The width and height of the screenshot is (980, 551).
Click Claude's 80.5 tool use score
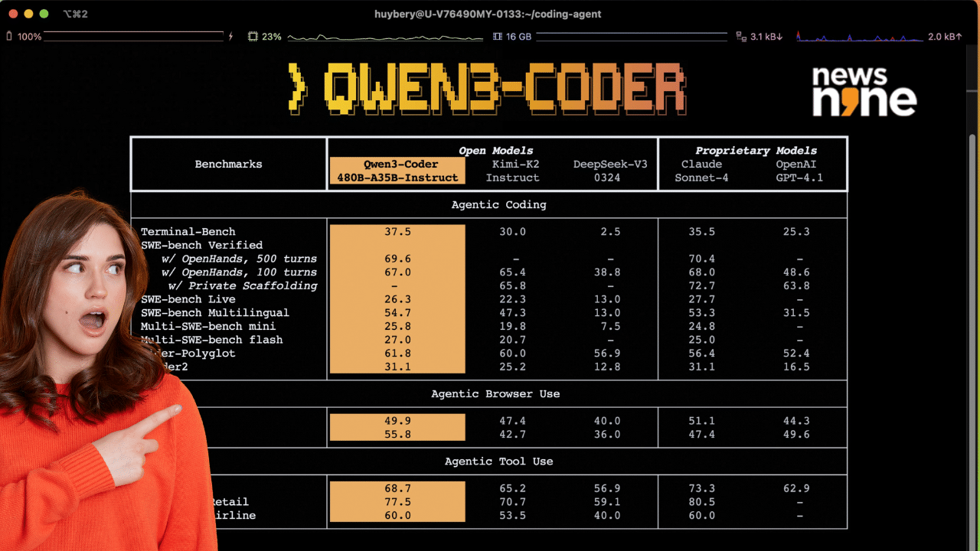[x=701, y=501]
